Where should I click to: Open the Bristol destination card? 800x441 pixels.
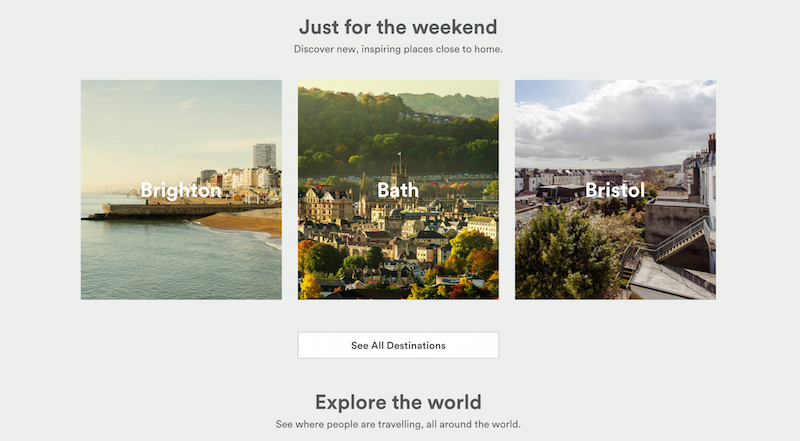click(615, 189)
